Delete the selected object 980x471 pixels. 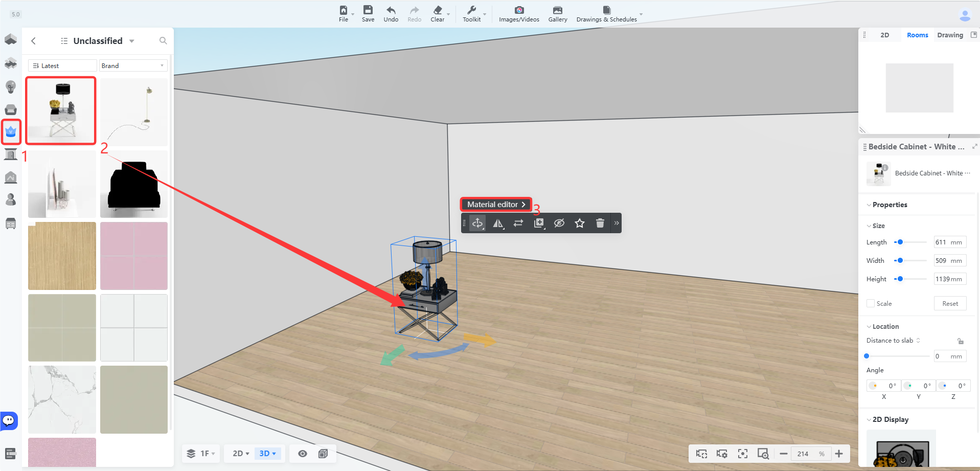600,223
